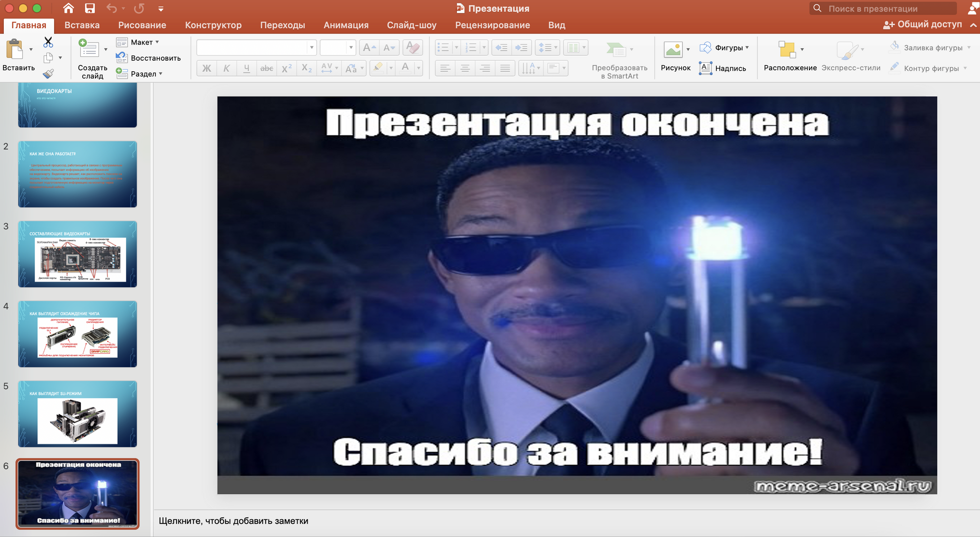980x537 pixels.
Task: Click the Clear Formatting eraser icon
Action: pos(412,47)
